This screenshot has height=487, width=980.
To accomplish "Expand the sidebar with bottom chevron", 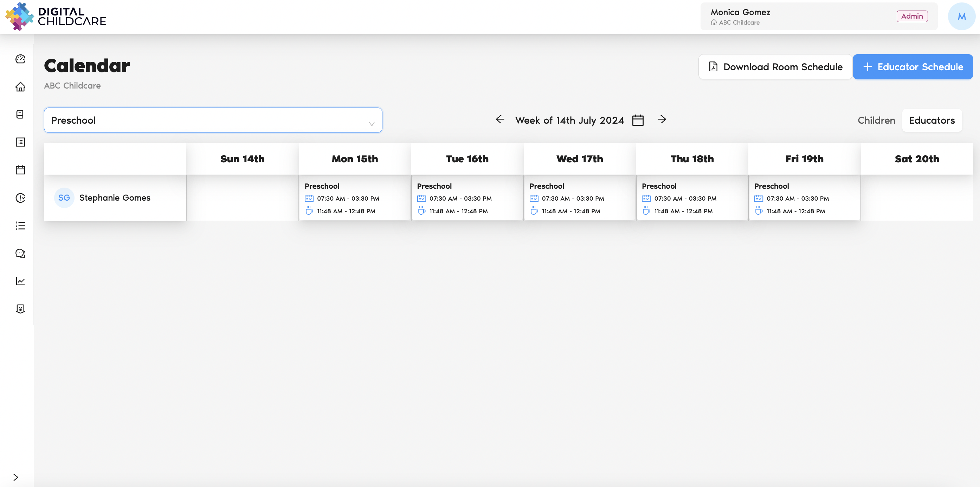I will 15,477.
